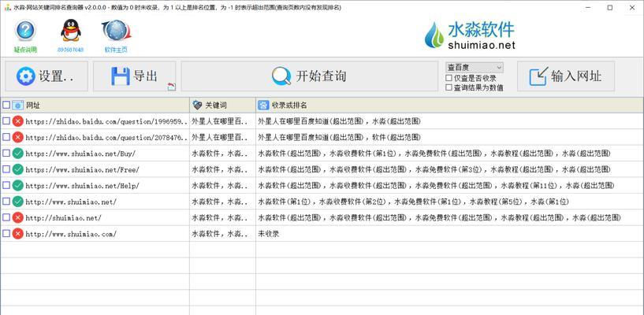Start the query with 开始查询

coord(310,76)
